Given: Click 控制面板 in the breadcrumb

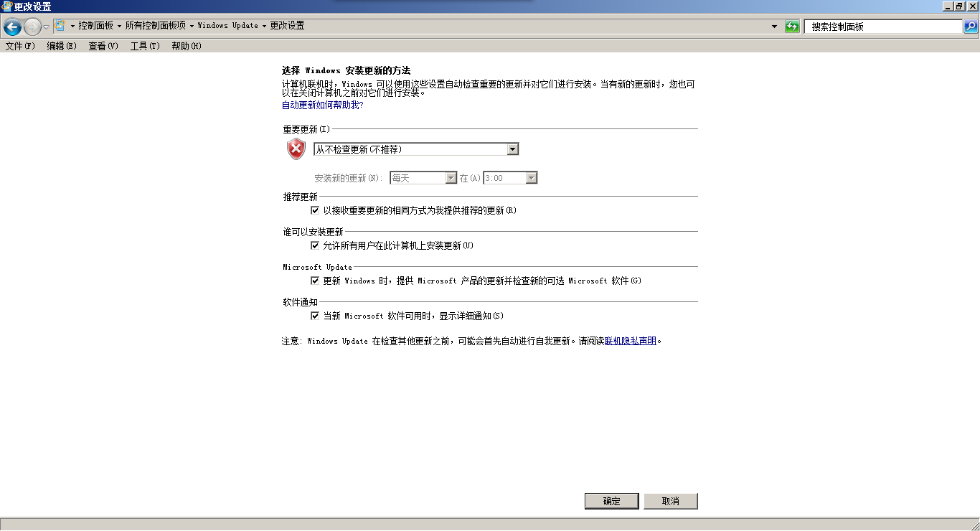Looking at the screenshot, I should [96, 25].
